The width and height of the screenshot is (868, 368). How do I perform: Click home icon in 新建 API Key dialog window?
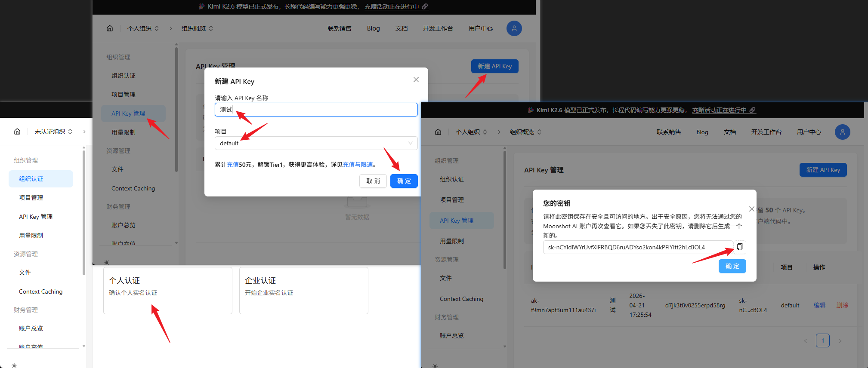point(110,28)
